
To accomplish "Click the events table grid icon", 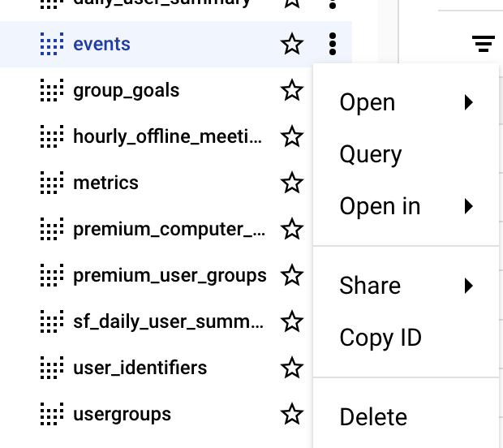I will [52, 44].
